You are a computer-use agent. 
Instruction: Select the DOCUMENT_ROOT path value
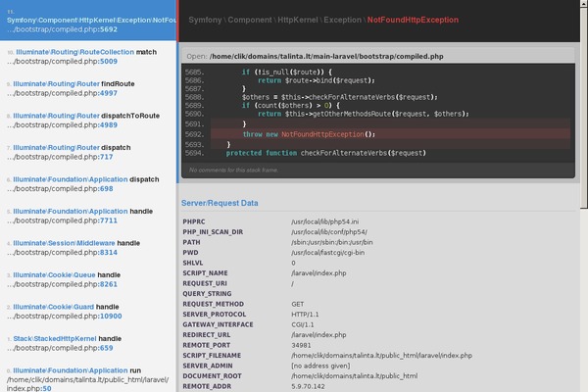tap(355, 376)
